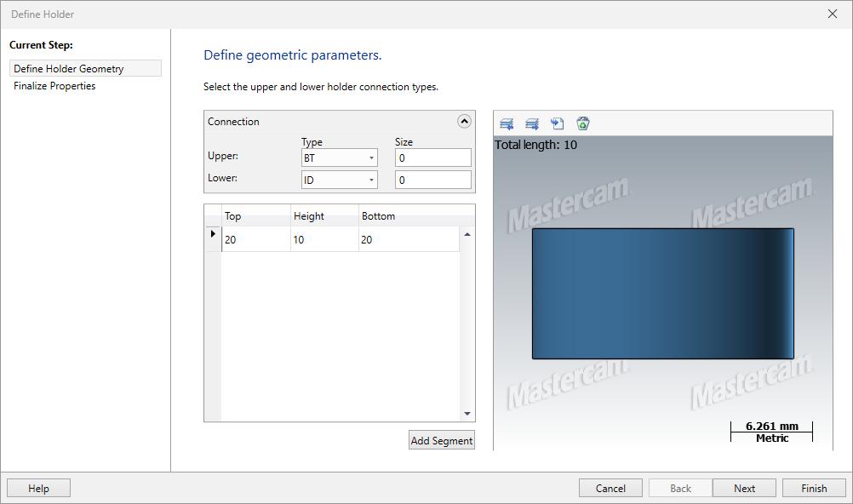
Task: Click the segment table scroll down arrow
Action: [467, 414]
